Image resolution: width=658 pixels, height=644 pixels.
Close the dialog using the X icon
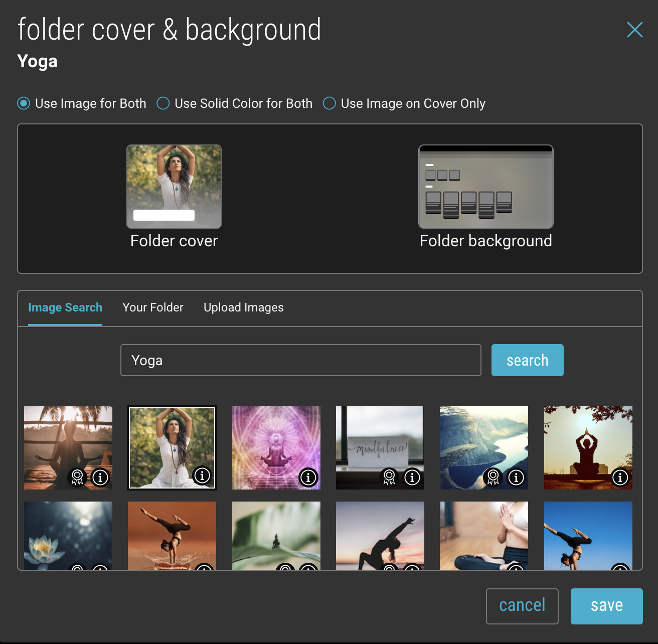(x=634, y=30)
